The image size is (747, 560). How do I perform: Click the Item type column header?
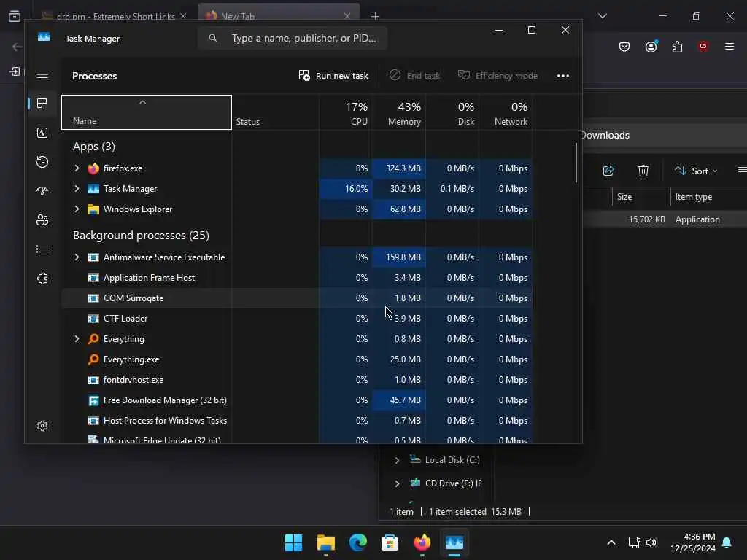694,197
